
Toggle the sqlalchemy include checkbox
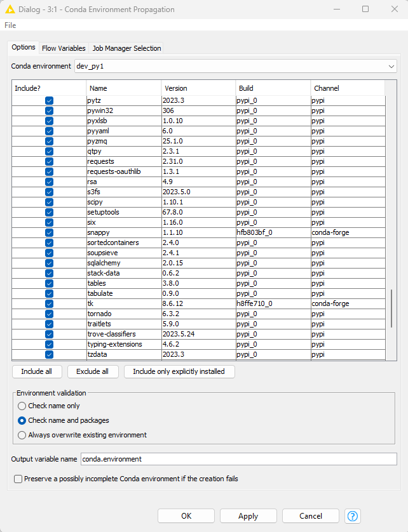(49, 263)
